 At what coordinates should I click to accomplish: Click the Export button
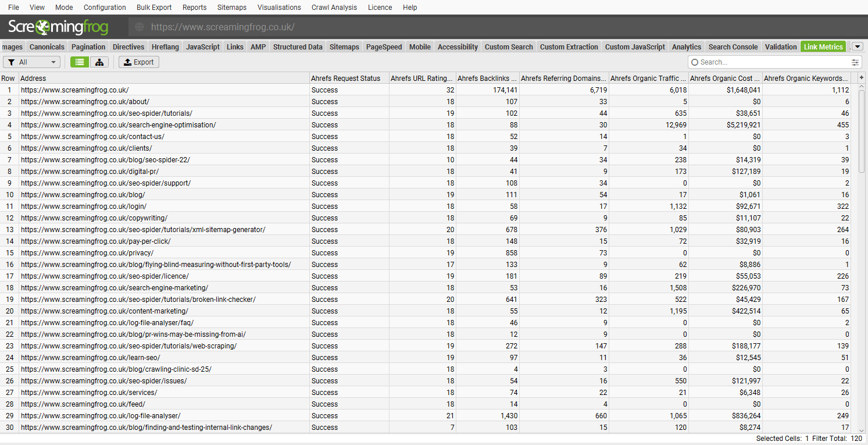[x=139, y=62]
